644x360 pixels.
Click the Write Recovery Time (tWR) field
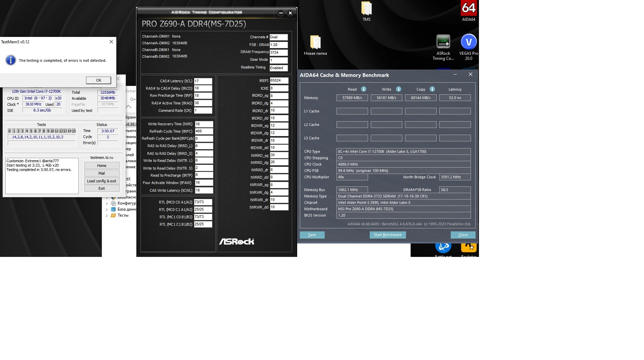tap(204, 124)
